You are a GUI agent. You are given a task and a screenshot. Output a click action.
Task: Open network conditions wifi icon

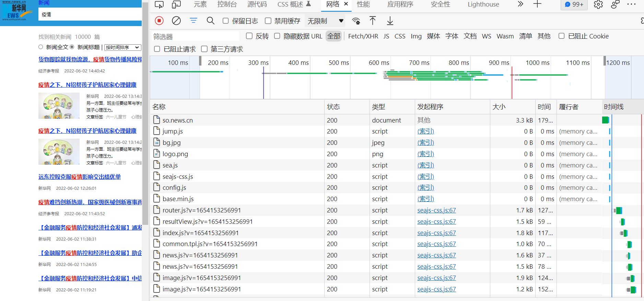(356, 21)
